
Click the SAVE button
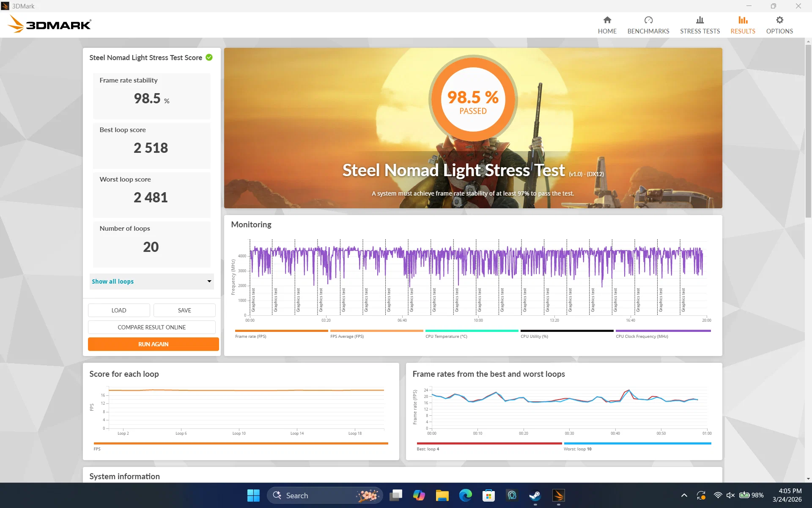pos(184,310)
